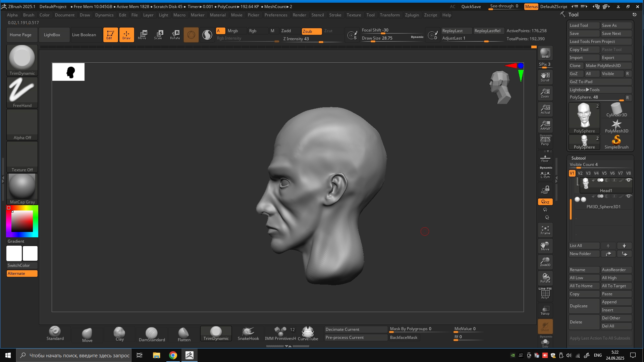
Task: Toggle the Floor grid icon
Action: point(545,158)
